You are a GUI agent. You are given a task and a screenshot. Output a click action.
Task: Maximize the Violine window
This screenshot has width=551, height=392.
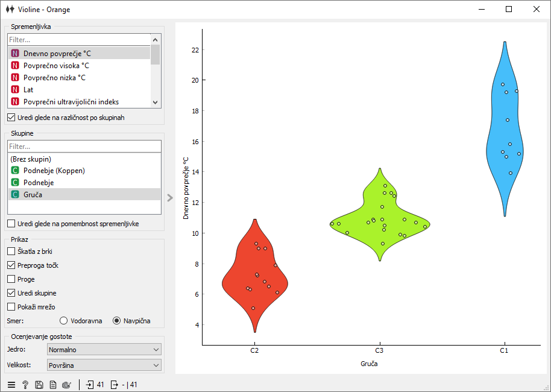tap(508, 10)
